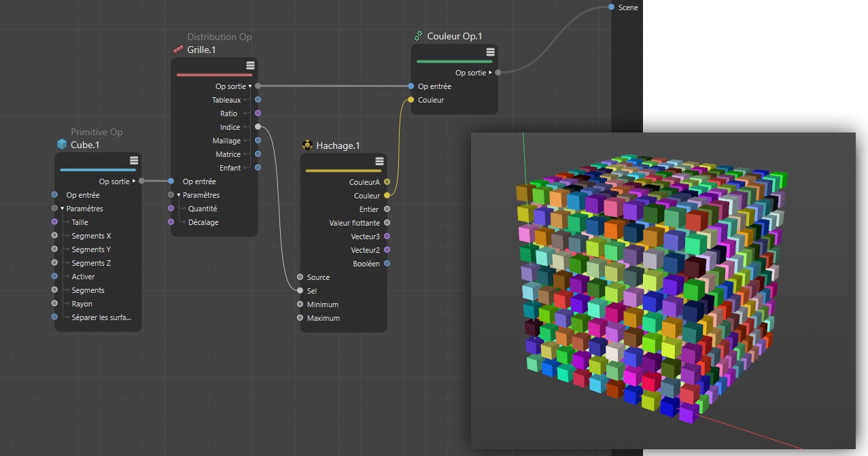The height and width of the screenshot is (456, 868).
Task: Open the Cube.1 node hamburger menu
Action: point(134,160)
